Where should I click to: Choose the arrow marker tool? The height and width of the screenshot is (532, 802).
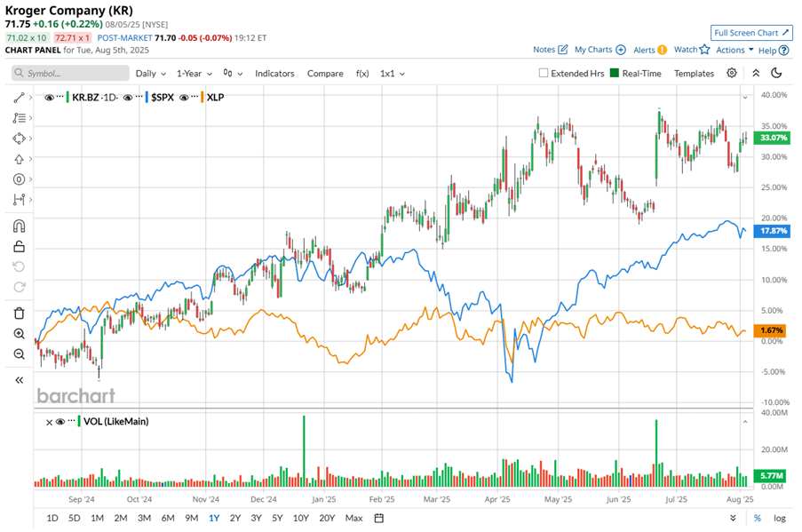click(x=19, y=159)
